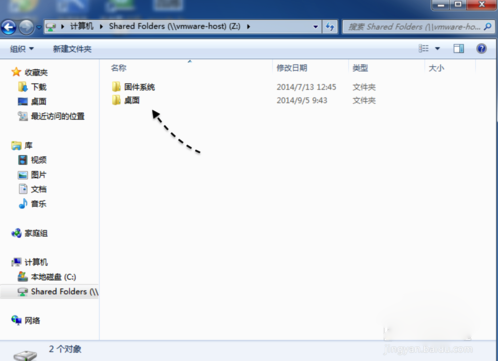This screenshot has width=498, height=361.
Task: Open view options dropdown arrow
Action: [x=437, y=49]
